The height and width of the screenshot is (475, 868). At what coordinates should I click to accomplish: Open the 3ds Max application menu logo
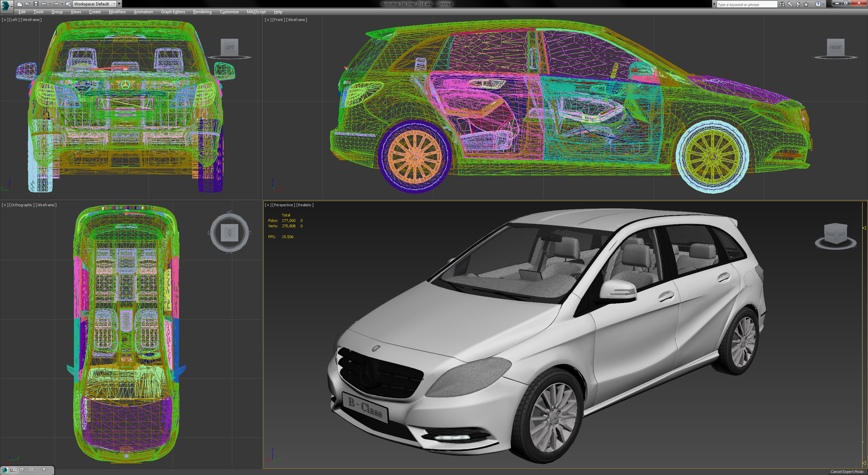coord(6,5)
